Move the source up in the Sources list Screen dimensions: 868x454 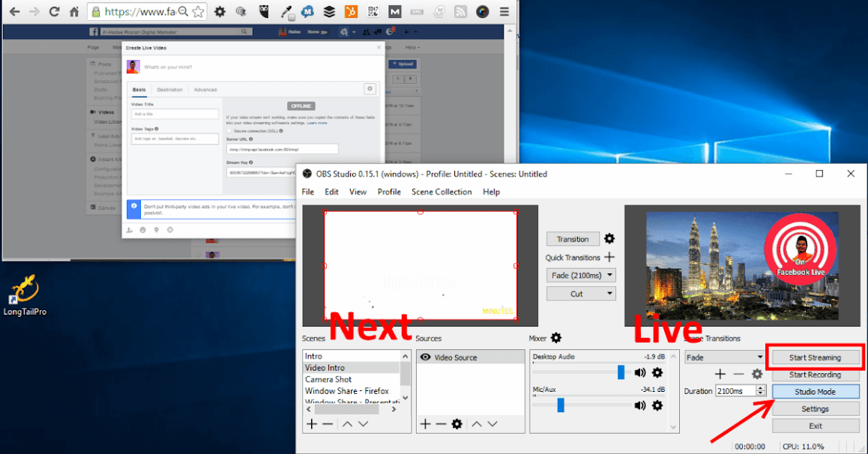[477, 424]
